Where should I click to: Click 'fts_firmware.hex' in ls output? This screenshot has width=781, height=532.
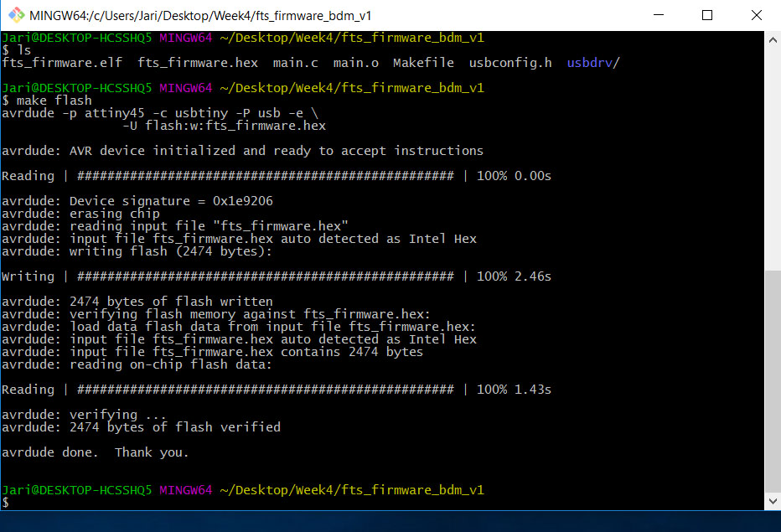point(198,63)
